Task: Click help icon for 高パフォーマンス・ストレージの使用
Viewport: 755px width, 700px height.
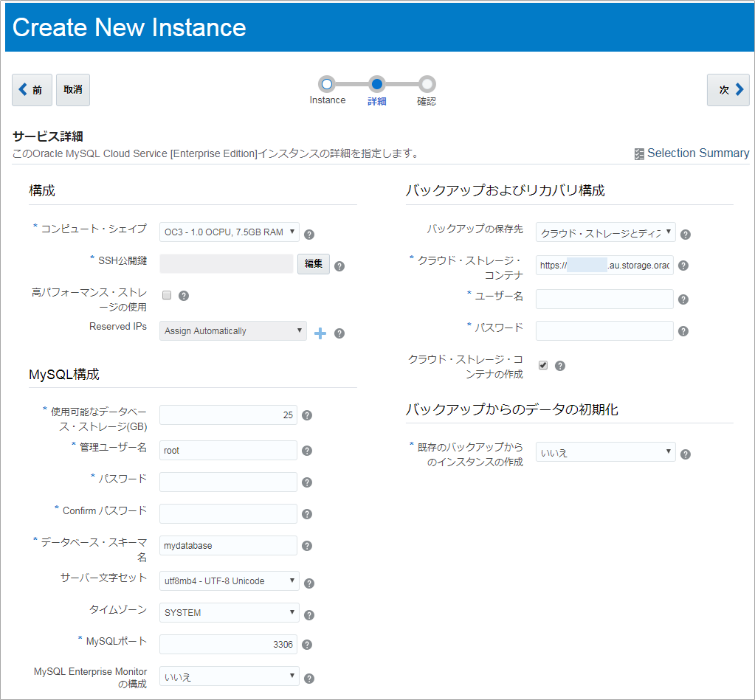Action: point(184,296)
